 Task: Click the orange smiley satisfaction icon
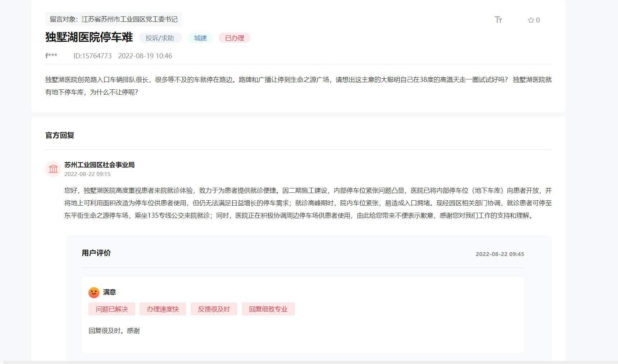click(x=94, y=292)
